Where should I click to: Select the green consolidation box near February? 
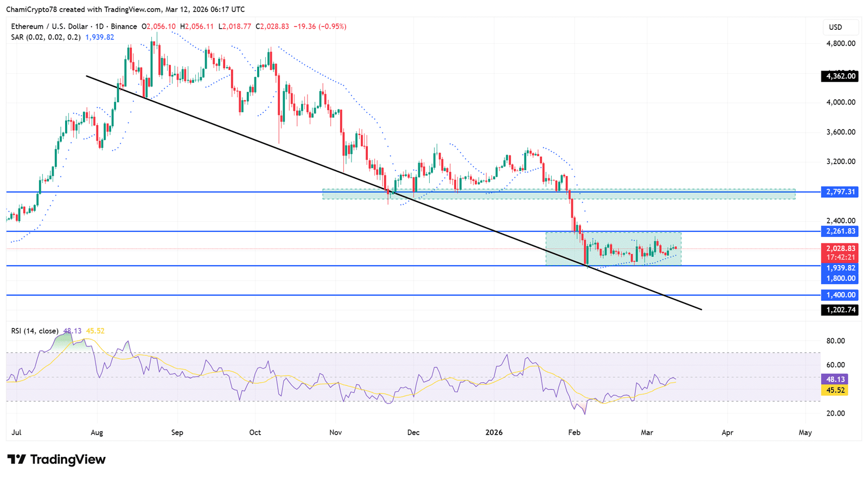(613, 238)
